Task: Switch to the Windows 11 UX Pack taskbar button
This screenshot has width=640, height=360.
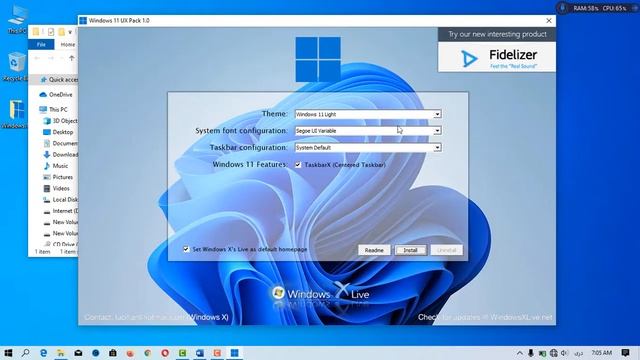Action: 234,353
